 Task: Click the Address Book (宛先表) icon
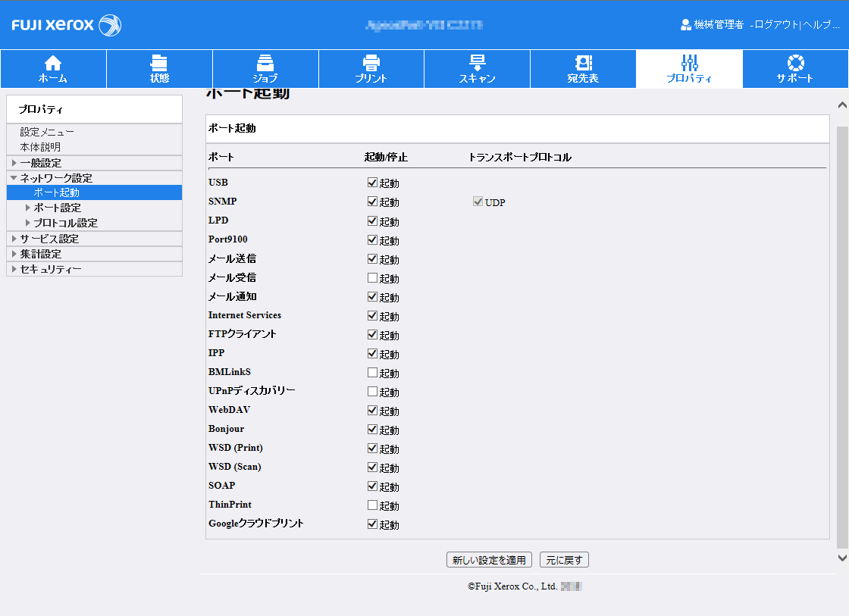(x=583, y=63)
